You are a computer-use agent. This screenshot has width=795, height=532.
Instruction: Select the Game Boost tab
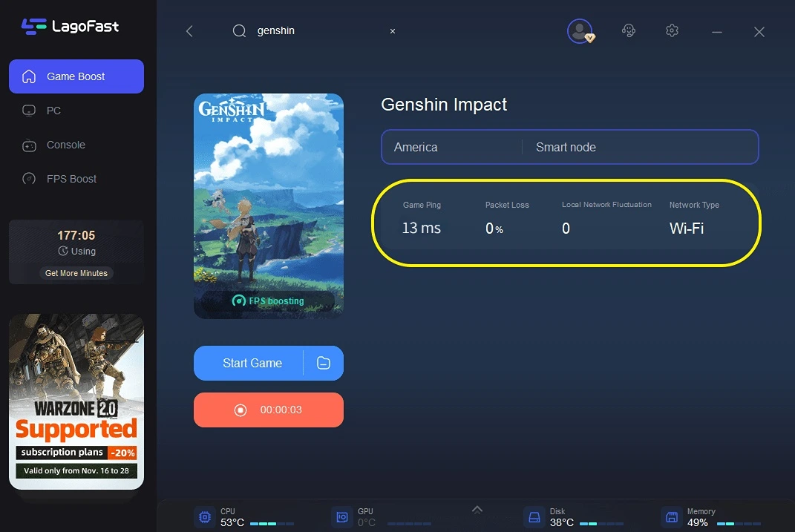pyautogui.click(x=76, y=76)
